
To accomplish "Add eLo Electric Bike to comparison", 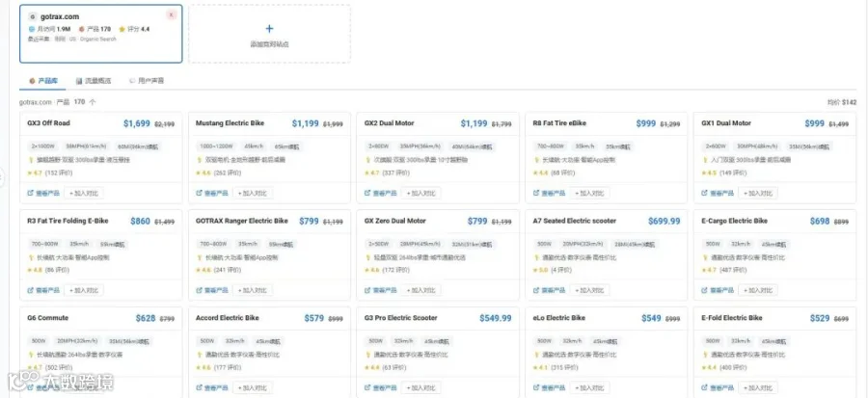I will click(x=589, y=387).
